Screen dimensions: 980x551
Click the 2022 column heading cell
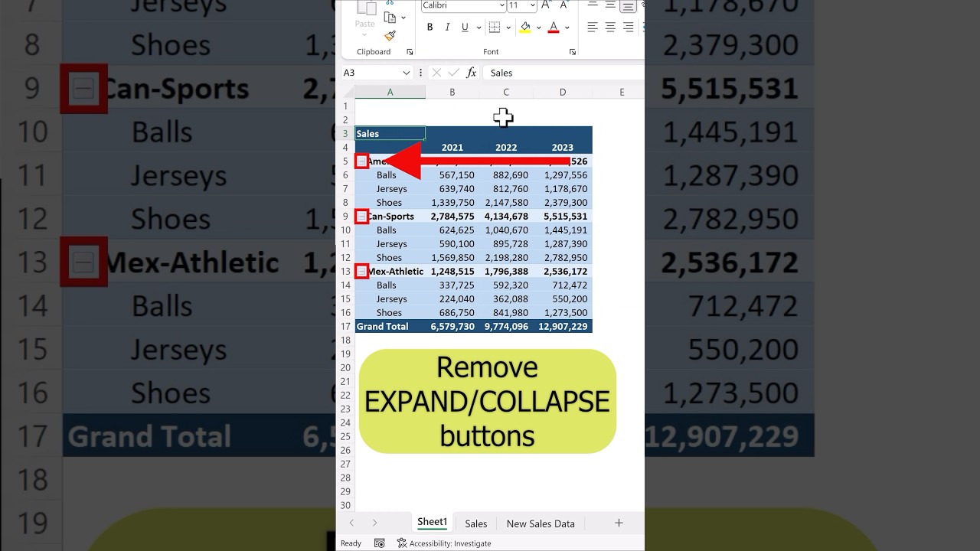click(506, 148)
